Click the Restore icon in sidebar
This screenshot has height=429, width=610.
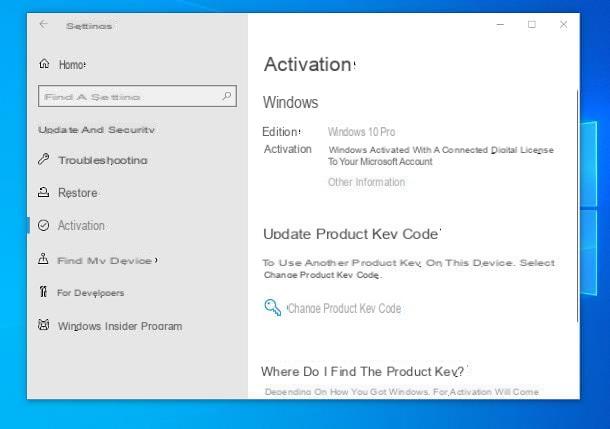click(x=44, y=192)
